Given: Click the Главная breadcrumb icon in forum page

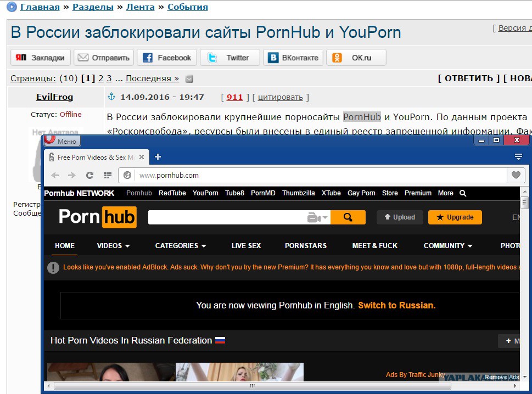Looking at the screenshot, I should tap(12, 7).
